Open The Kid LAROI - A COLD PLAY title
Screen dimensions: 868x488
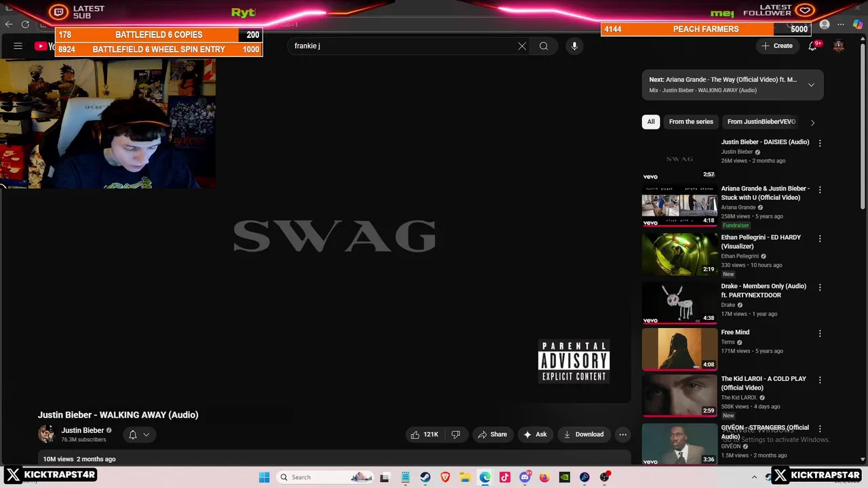click(x=764, y=383)
